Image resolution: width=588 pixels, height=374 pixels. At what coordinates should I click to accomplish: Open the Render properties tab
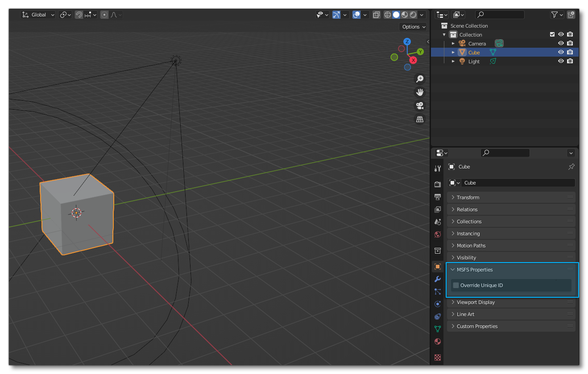(x=438, y=184)
